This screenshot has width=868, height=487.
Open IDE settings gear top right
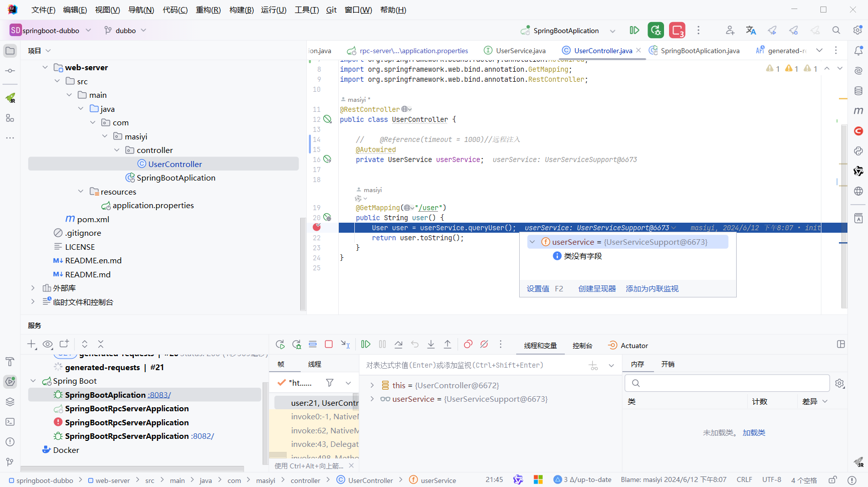857,31
